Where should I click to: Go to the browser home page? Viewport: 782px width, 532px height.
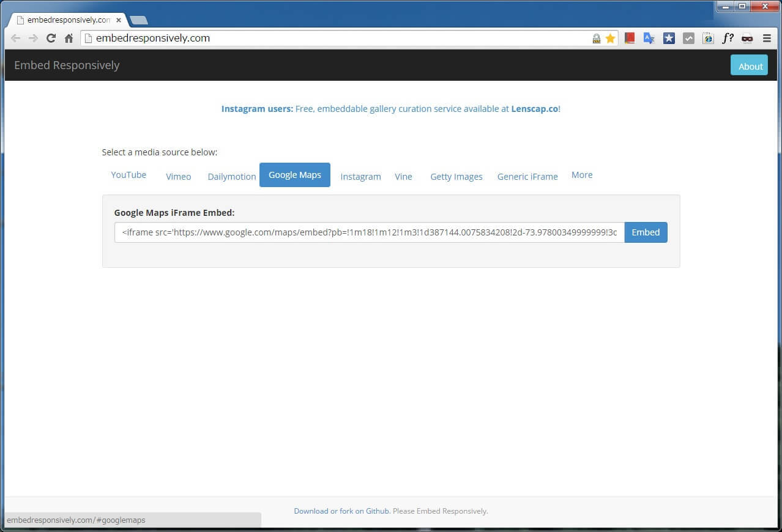point(69,39)
